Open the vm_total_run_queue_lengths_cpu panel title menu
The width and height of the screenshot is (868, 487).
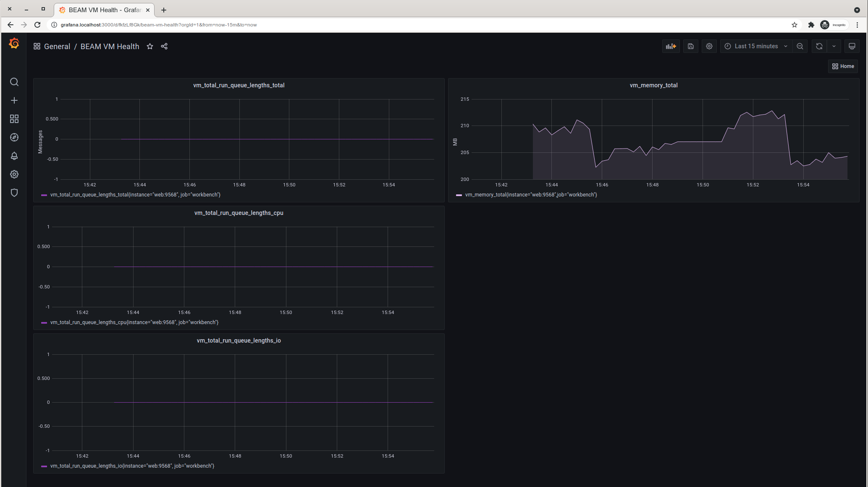click(239, 213)
